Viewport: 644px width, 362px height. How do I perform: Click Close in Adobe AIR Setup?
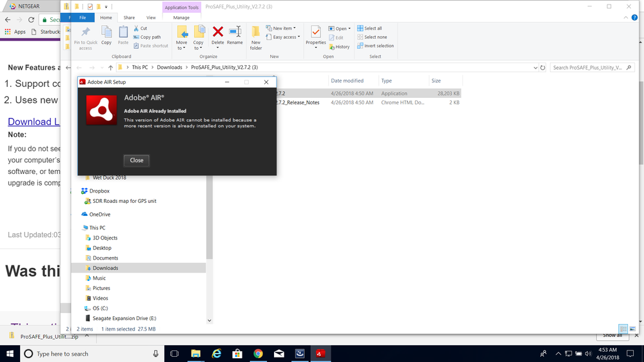[137, 160]
